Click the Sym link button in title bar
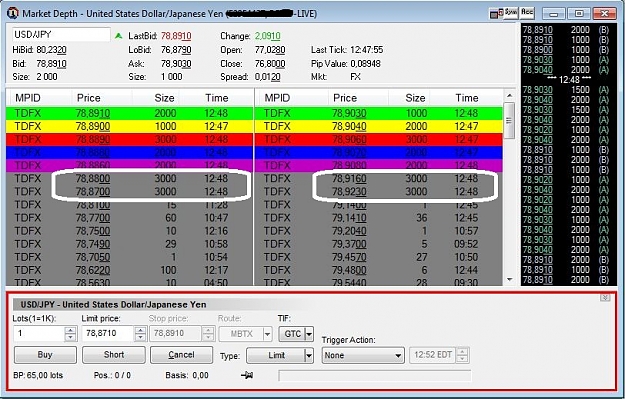Screen dimensions: 625x399 point(510,12)
